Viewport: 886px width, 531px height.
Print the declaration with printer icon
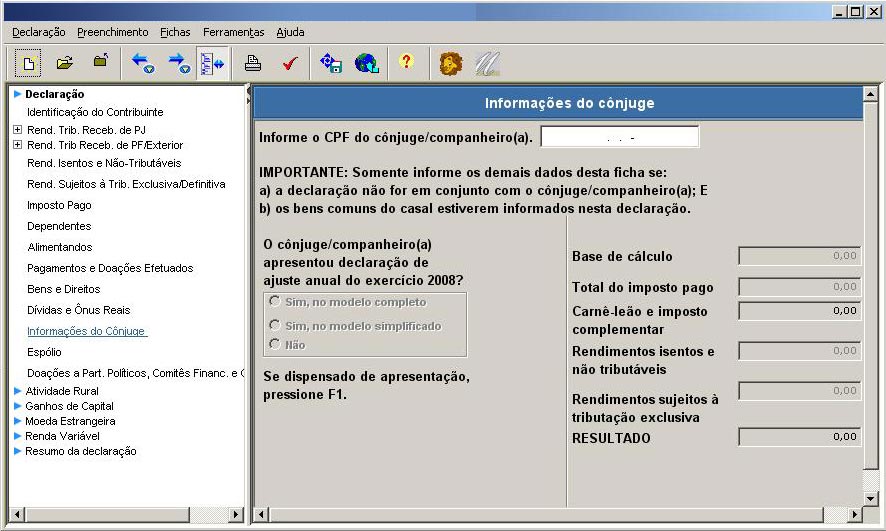[253, 63]
